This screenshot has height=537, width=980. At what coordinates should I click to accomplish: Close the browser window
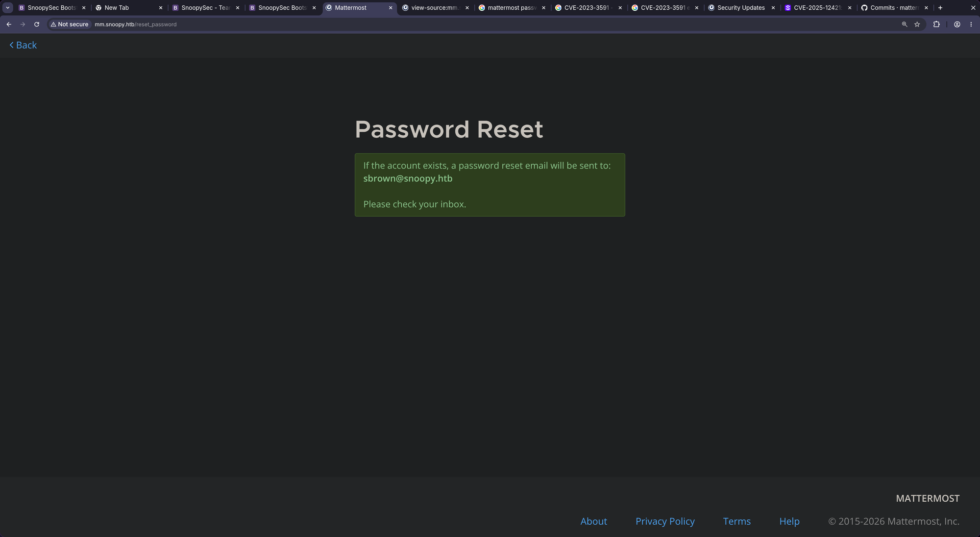click(x=973, y=8)
